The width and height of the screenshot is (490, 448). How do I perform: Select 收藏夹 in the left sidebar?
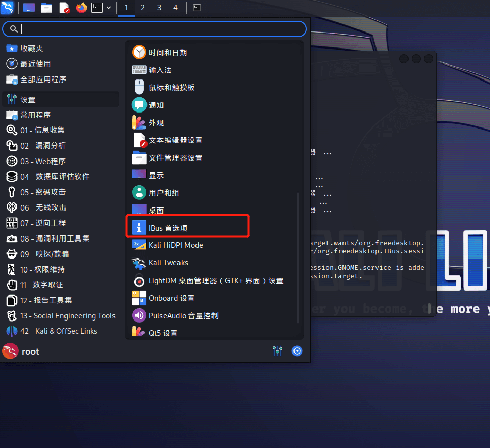(32, 48)
